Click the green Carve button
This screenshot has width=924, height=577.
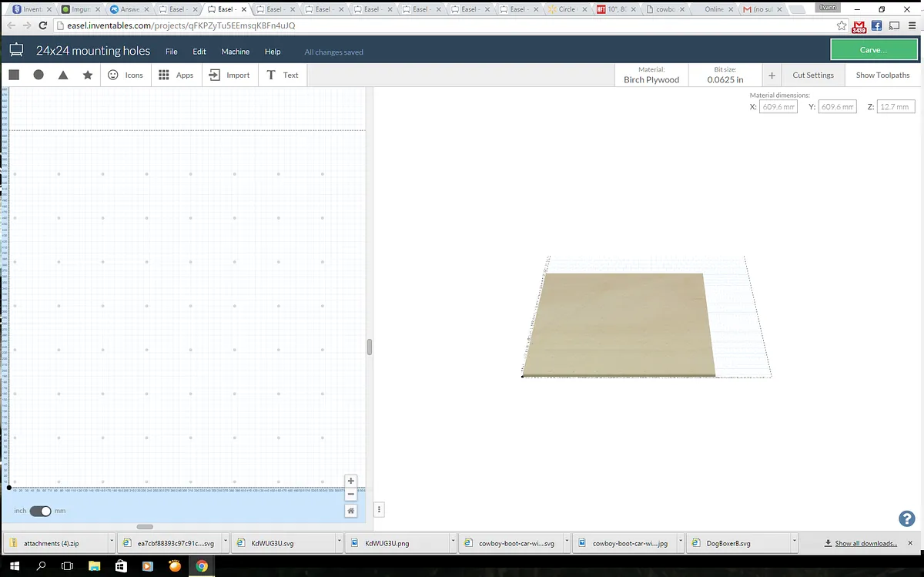pyautogui.click(x=872, y=49)
